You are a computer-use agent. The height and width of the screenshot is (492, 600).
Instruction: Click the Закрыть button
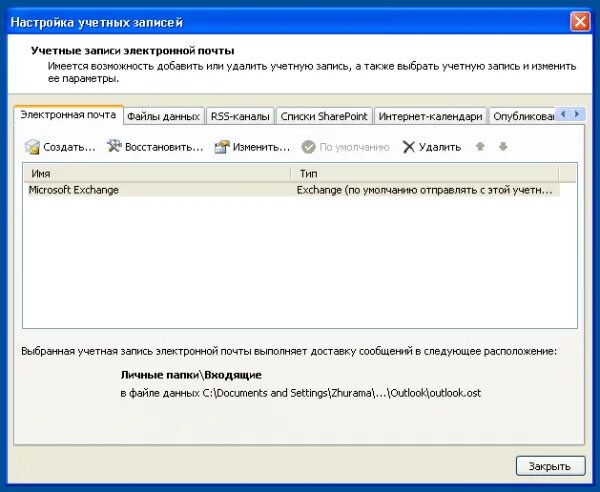550,466
